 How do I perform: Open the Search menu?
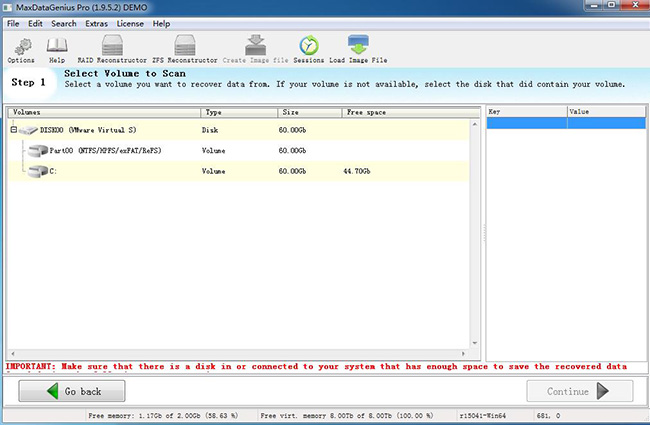64,24
